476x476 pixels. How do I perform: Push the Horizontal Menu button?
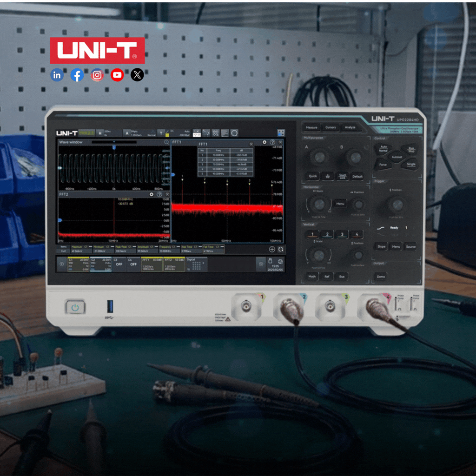point(340,204)
